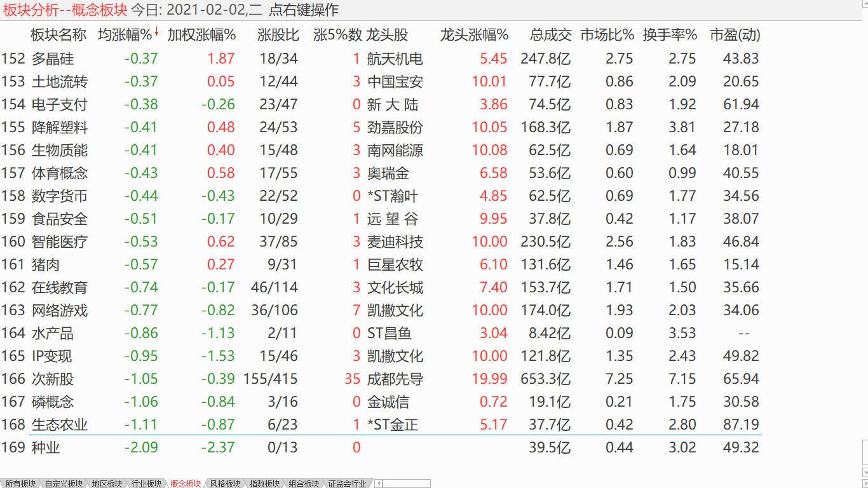Click the 155/415 rising ratio cell
Image resolution: width=868 pixels, height=488 pixels.
[x=271, y=379]
